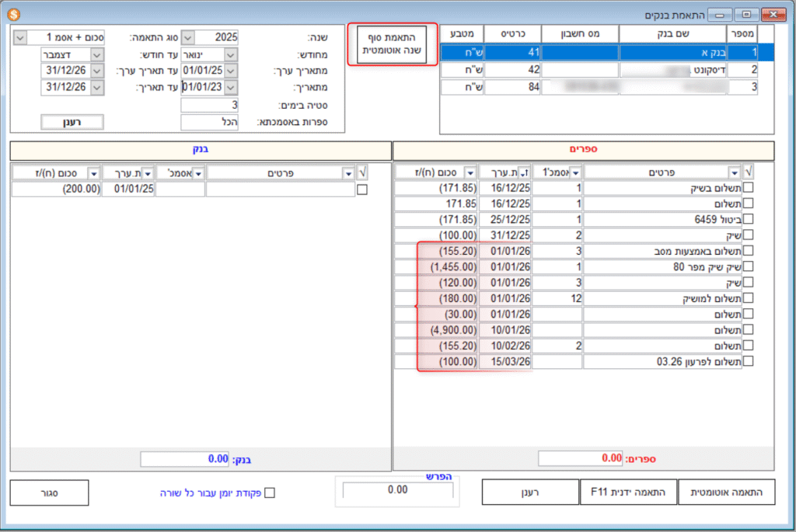Open filter arrow on books ת.ערך column
The width and height of the screenshot is (796, 532).
point(525,172)
